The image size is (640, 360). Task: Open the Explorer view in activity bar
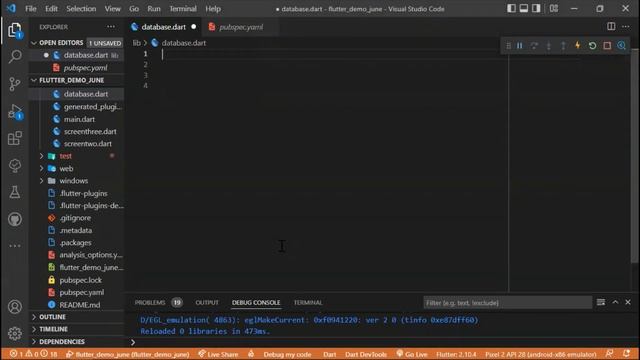pos(15,30)
